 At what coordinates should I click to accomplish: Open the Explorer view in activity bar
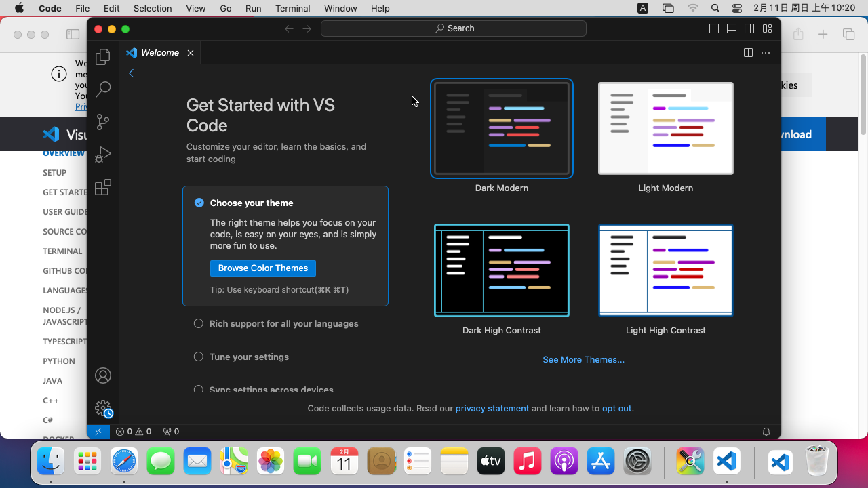(x=103, y=57)
